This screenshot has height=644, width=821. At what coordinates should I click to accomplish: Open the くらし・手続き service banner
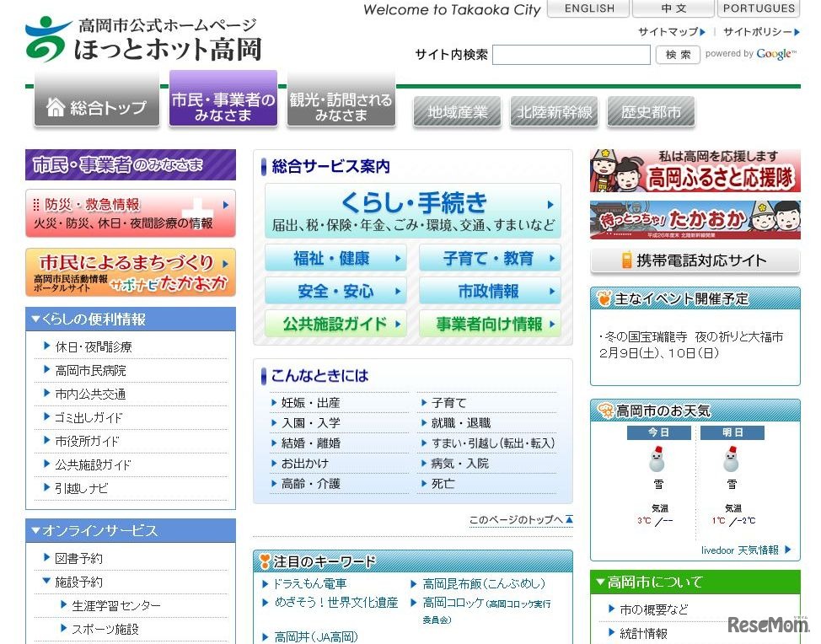point(412,211)
